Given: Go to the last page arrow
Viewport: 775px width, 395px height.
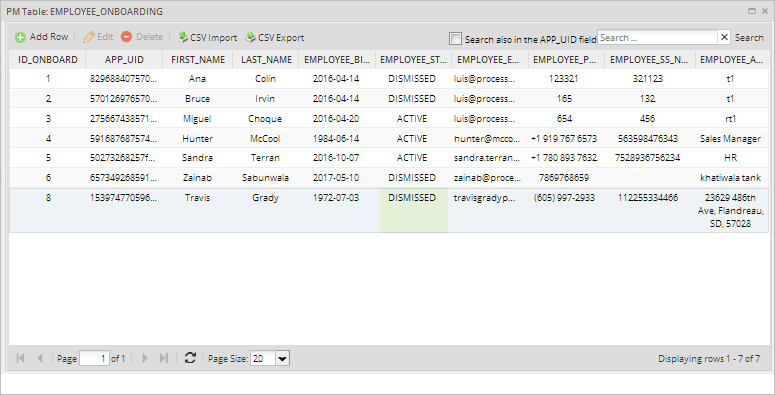Looking at the screenshot, I should click(x=164, y=358).
